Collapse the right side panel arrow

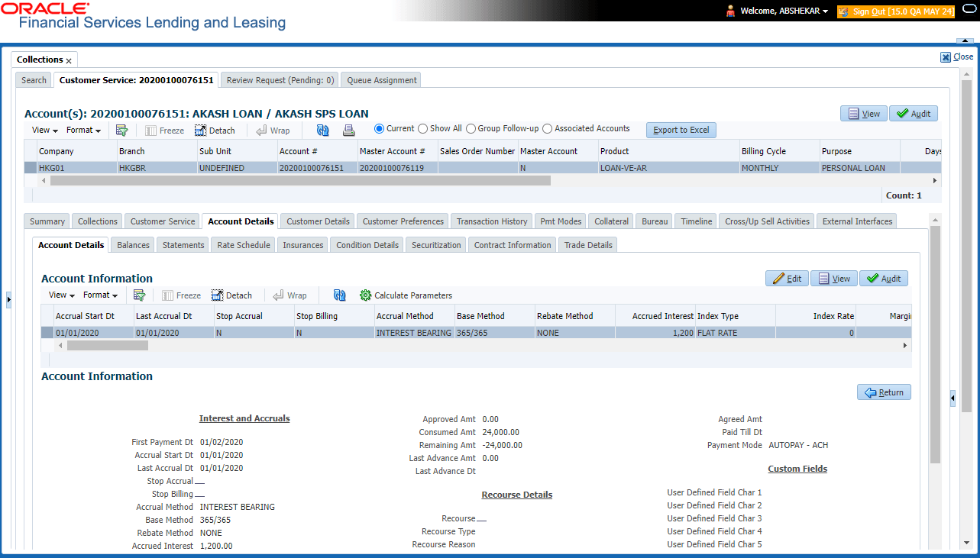pos(953,398)
